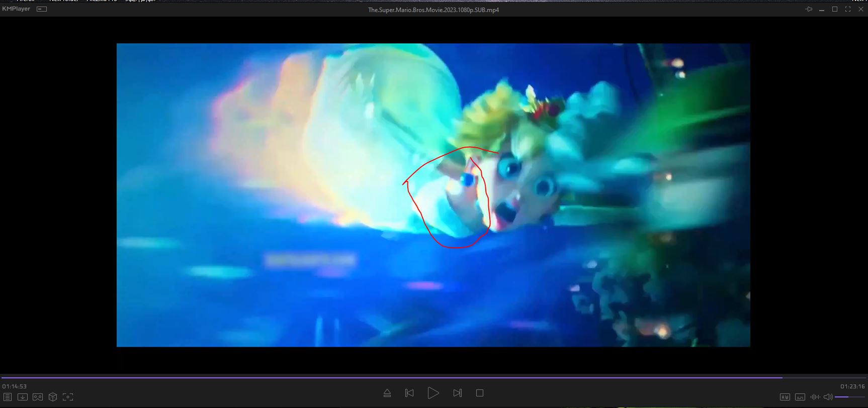The width and height of the screenshot is (868, 408).
Task: Toggle HW hardware acceleration
Action: pos(785,397)
